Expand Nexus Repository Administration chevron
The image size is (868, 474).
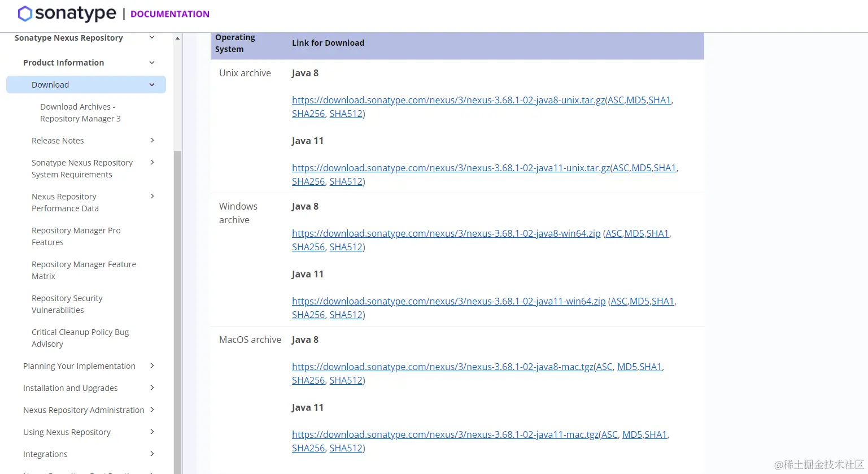152,410
